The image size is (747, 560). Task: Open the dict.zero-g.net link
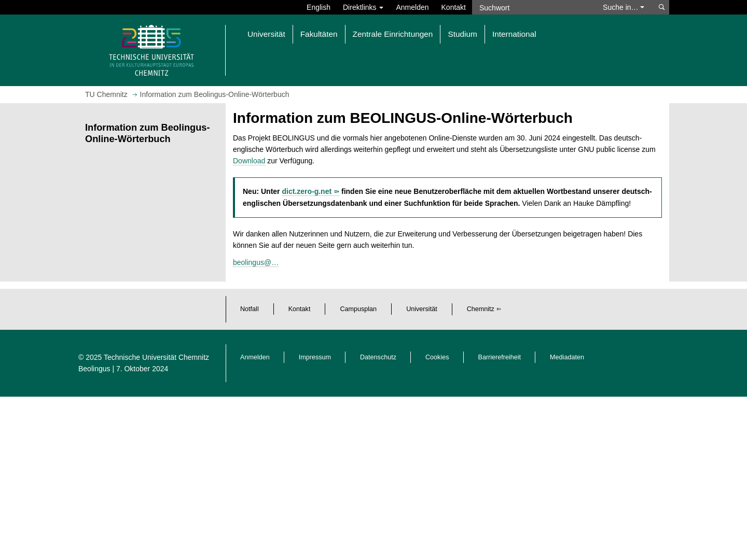(x=310, y=191)
